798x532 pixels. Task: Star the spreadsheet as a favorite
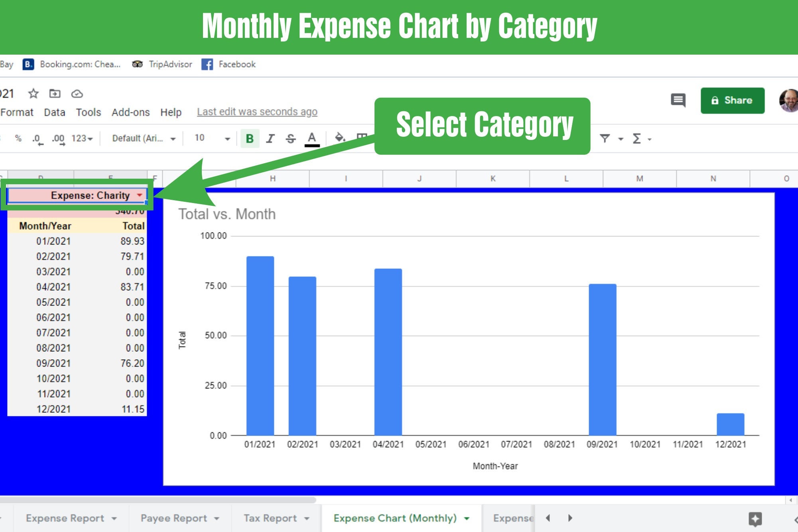coord(33,94)
